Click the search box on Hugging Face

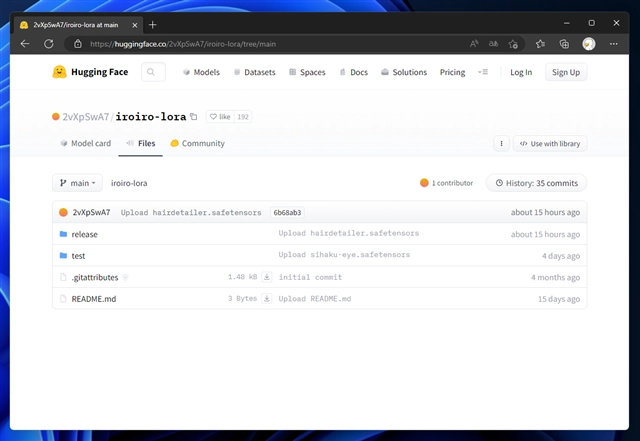tap(153, 72)
